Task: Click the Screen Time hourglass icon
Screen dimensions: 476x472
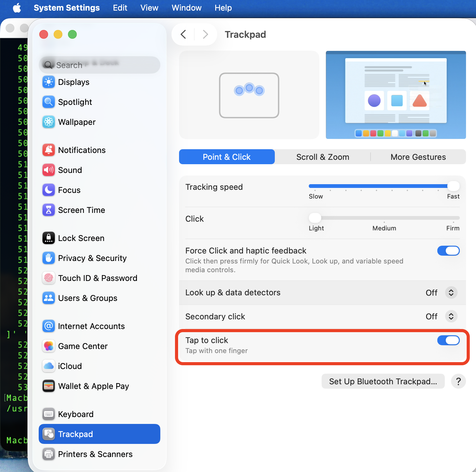Action: (x=49, y=210)
